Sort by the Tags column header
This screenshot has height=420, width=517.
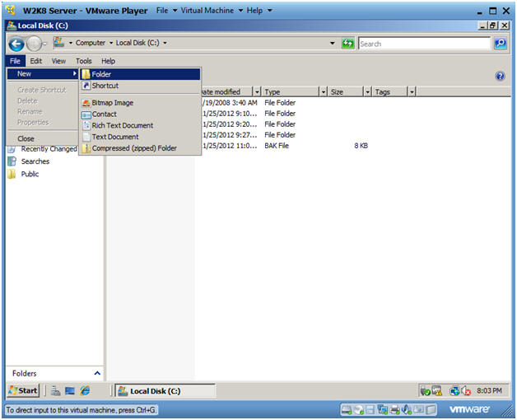click(389, 91)
